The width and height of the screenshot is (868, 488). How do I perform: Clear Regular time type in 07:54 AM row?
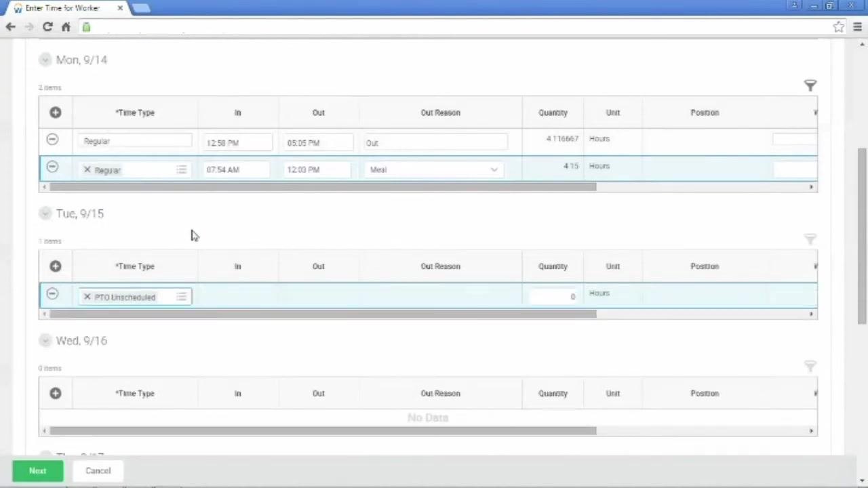(87, 169)
